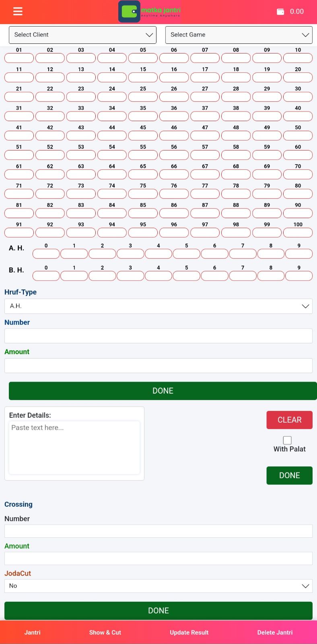Click the Matka Jantri logo
Viewport: 317px width, 644px height.
coord(150,11)
